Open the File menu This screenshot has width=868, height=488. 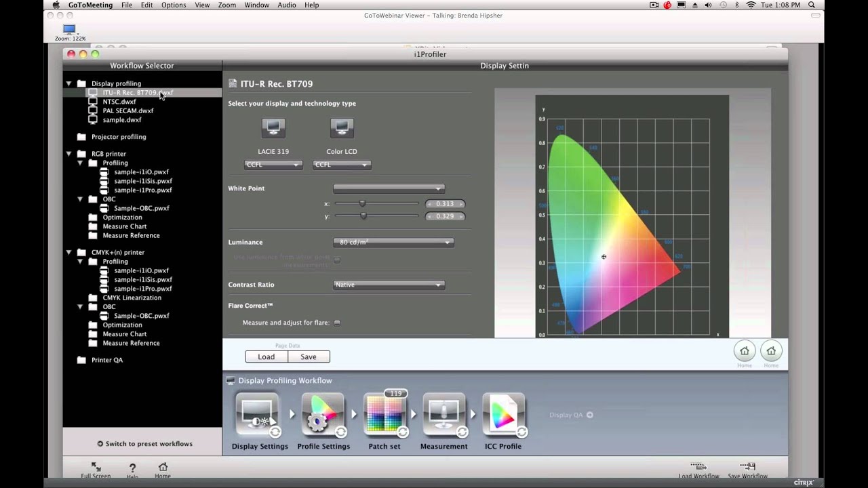(x=127, y=5)
